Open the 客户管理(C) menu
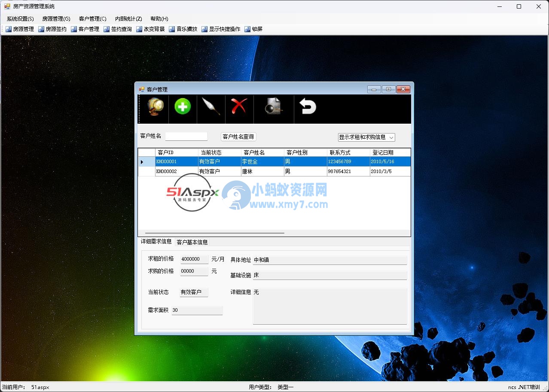 click(93, 19)
